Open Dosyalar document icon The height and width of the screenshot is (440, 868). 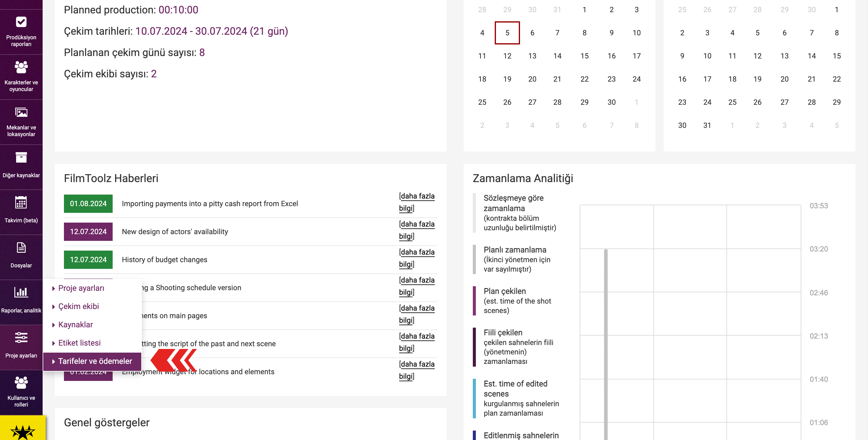point(21,248)
